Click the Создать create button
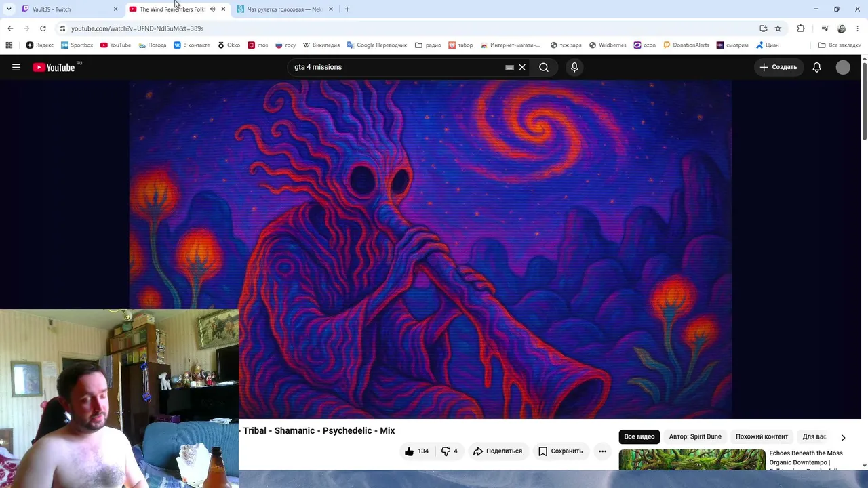868x488 pixels. [778, 67]
